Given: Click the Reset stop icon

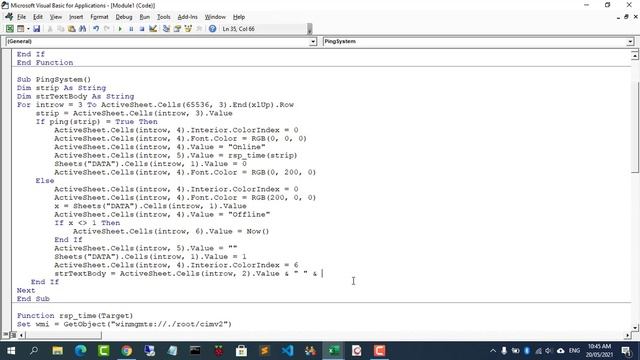Looking at the screenshot, I should pos(142,29).
